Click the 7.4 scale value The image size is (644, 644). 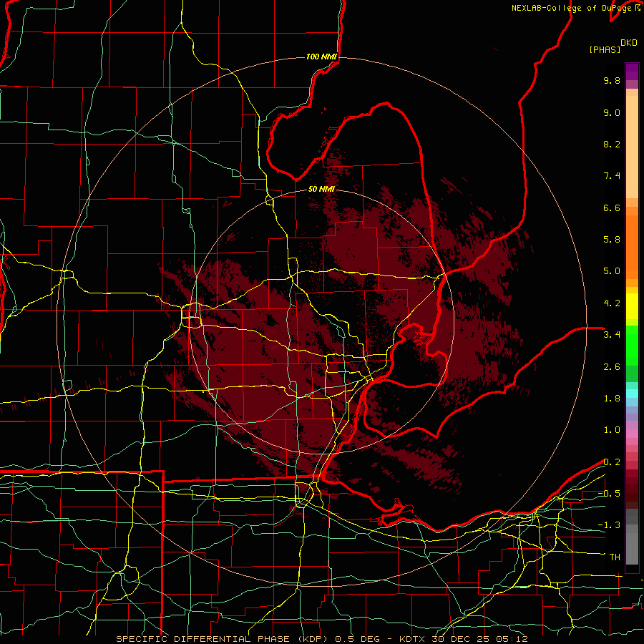[612, 176]
